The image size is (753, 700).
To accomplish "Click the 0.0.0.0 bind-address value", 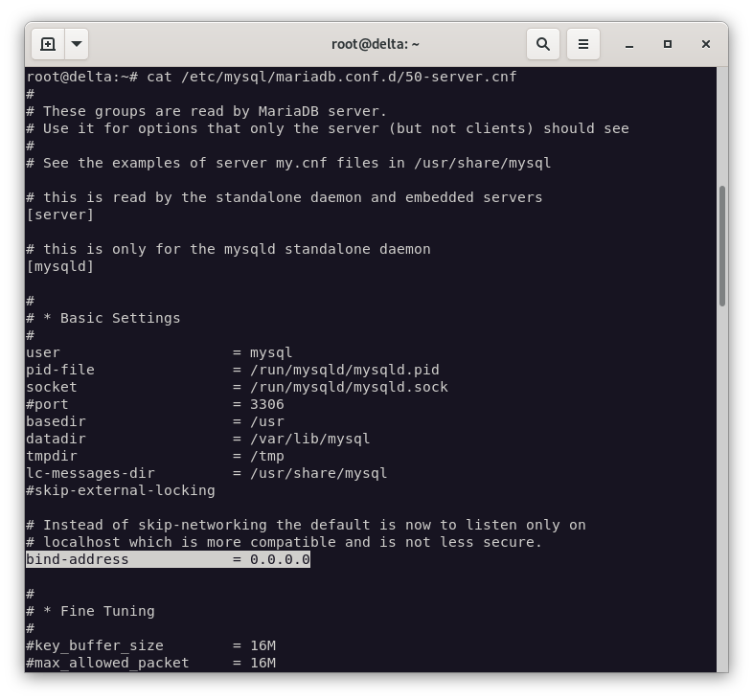I will click(x=280, y=559).
